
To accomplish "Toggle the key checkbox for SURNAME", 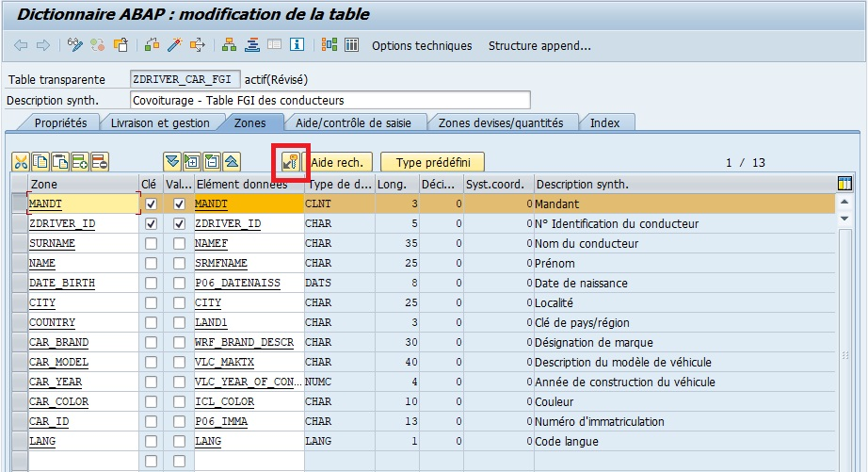I will 151,244.
